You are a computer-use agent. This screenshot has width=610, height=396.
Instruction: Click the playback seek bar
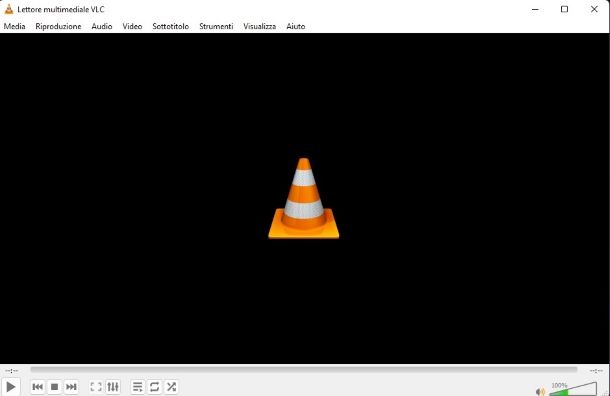tap(304, 370)
